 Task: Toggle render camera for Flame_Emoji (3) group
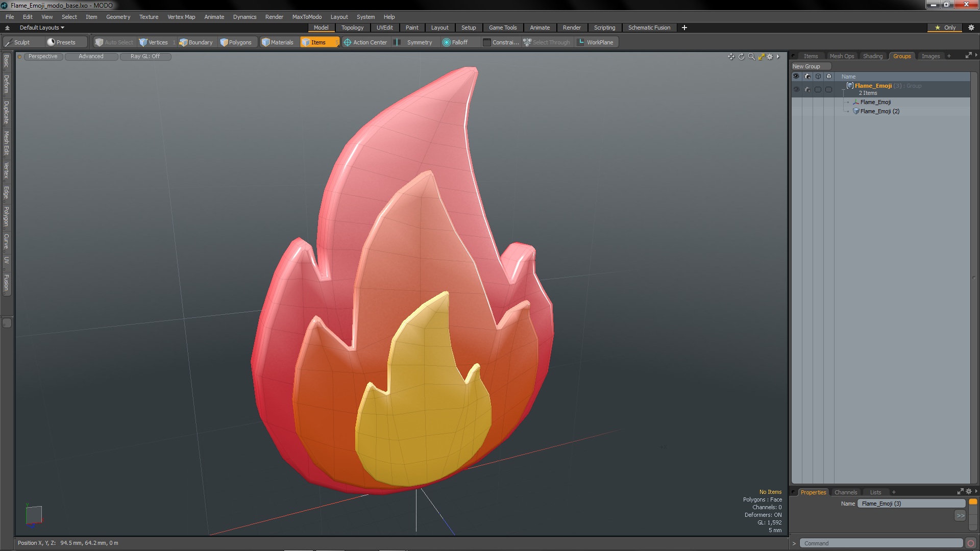coord(807,89)
